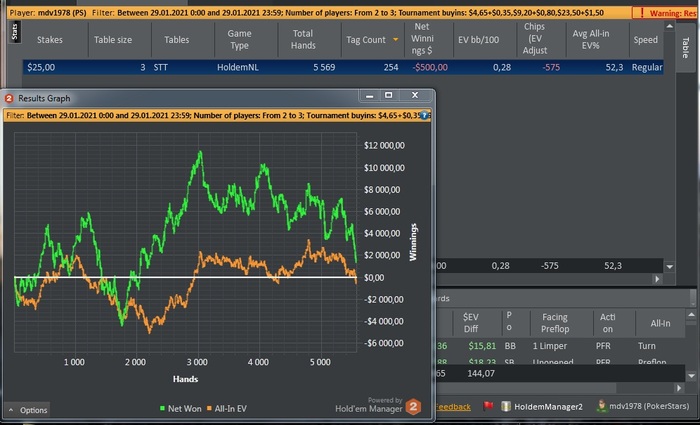Click the HoldemManager2 database icon
The height and width of the screenshot is (425, 700).
coord(506,406)
